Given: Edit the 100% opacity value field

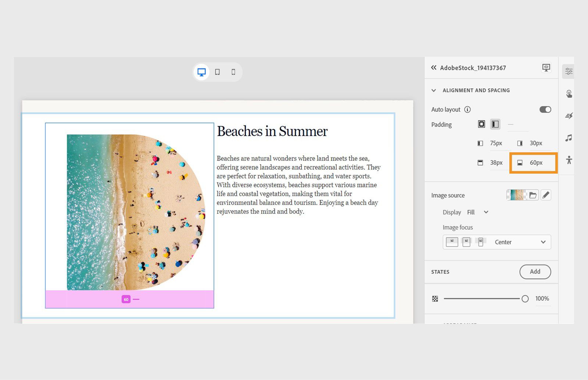Looking at the screenshot, I should (542, 299).
